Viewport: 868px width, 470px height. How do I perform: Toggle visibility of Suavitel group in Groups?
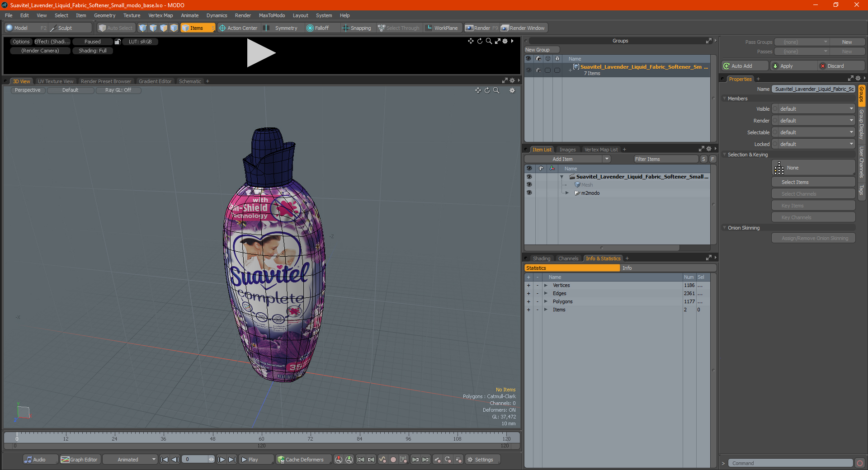(528, 70)
